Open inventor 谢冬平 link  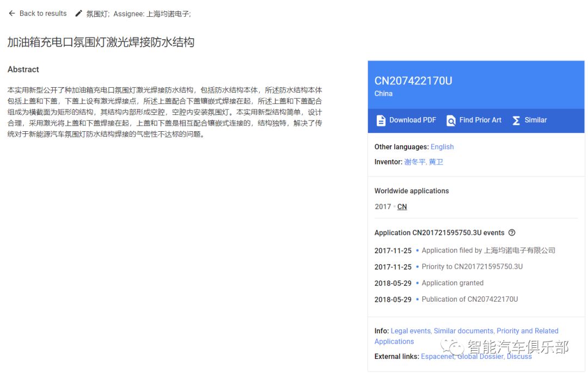(415, 162)
